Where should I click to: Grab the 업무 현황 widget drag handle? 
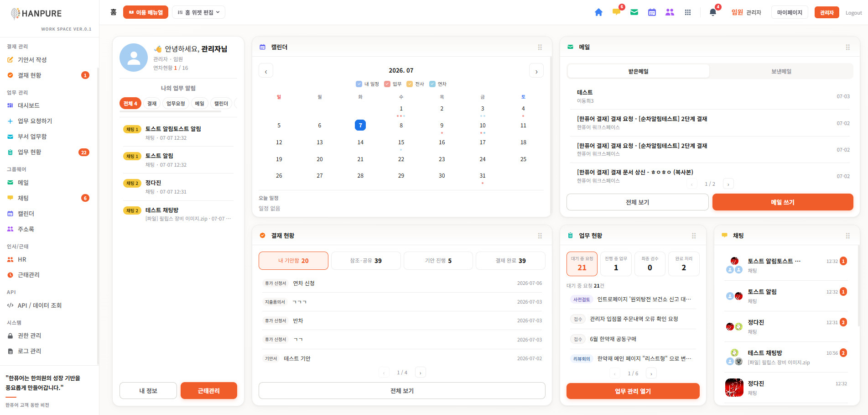click(694, 236)
